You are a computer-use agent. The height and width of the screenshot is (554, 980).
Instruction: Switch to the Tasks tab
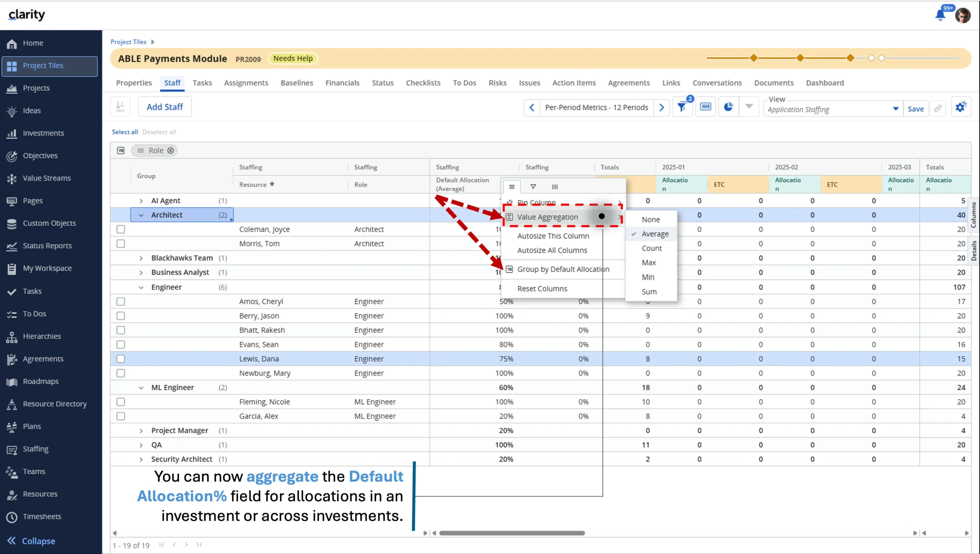202,83
